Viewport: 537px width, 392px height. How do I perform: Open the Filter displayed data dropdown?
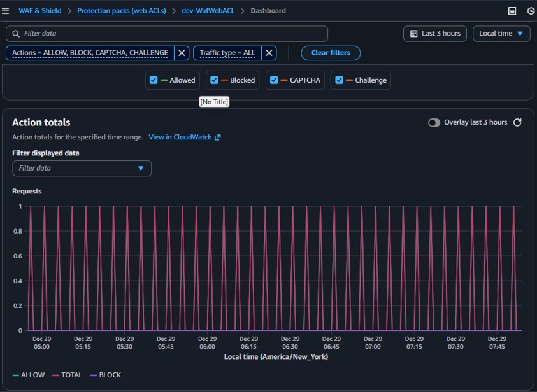coord(82,168)
